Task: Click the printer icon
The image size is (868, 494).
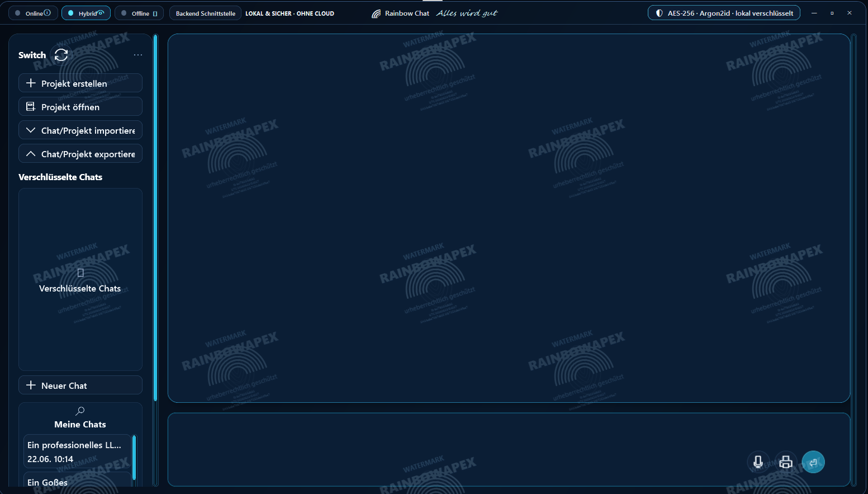Action: 786,462
